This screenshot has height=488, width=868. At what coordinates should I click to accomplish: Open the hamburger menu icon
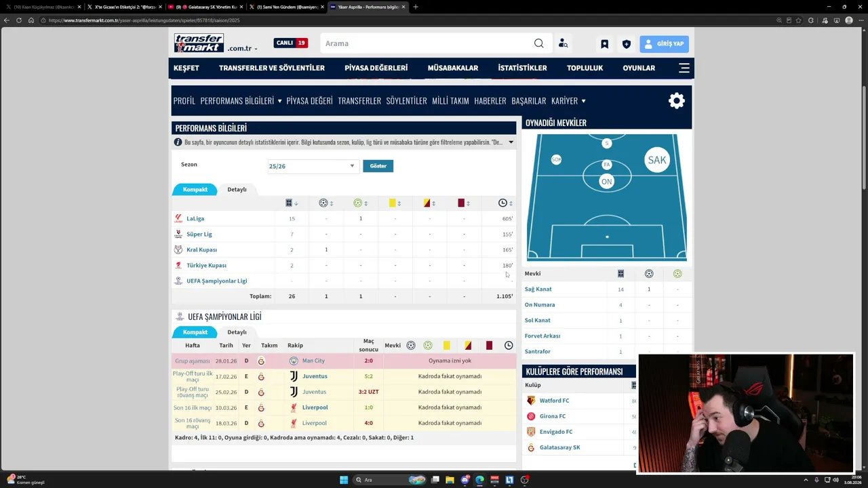point(684,68)
